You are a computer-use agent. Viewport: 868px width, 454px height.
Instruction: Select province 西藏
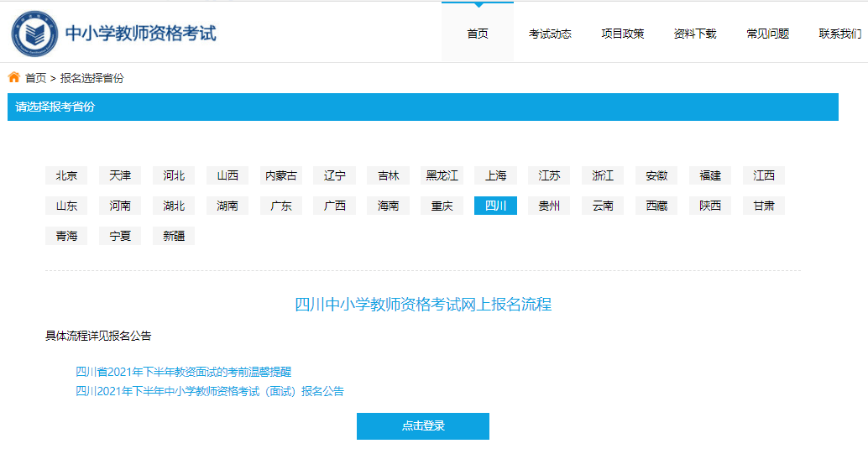pyautogui.click(x=656, y=206)
